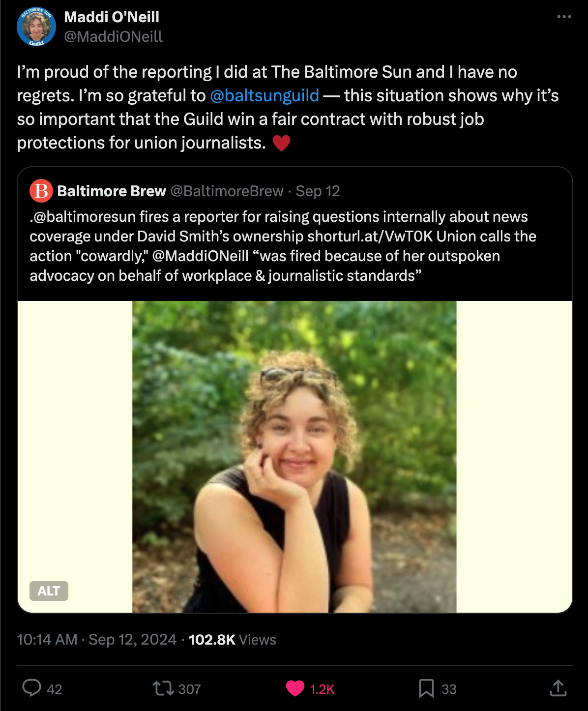
Task: Click the 10:14 AM Sep 12, 2024 timestamp
Action: (x=96, y=639)
